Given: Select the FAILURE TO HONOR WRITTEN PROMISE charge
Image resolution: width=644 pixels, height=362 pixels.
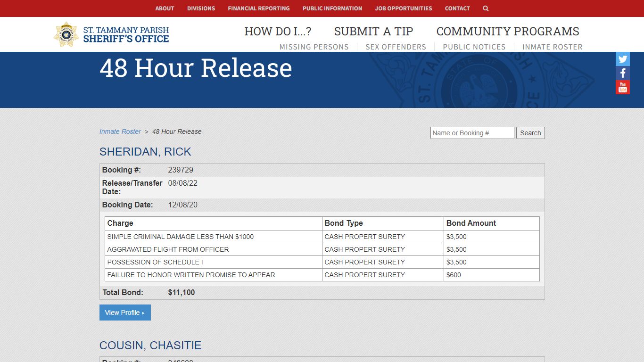Looking at the screenshot, I should tap(191, 275).
